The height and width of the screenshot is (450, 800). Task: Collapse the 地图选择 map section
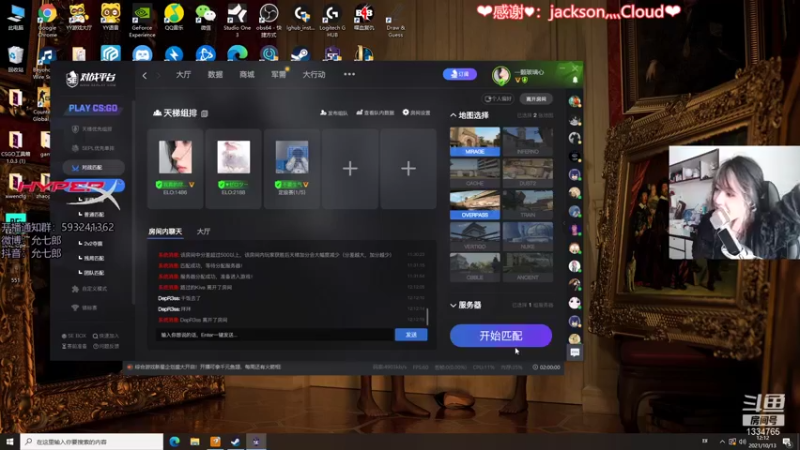coord(453,115)
